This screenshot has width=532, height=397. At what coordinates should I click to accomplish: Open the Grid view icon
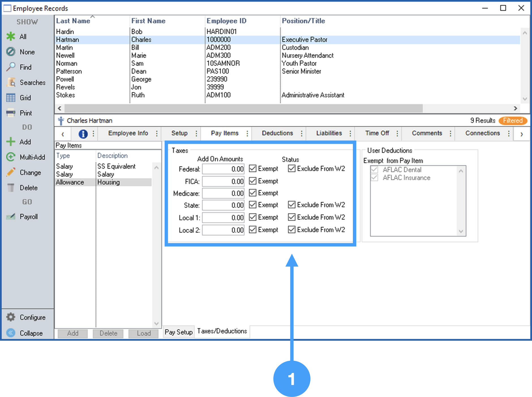pos(11,98)
